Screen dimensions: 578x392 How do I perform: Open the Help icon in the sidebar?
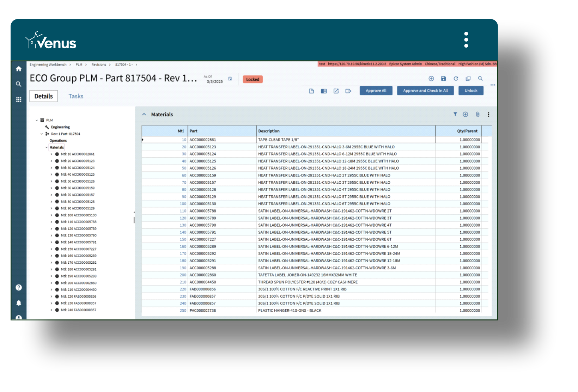click(19, 288)
